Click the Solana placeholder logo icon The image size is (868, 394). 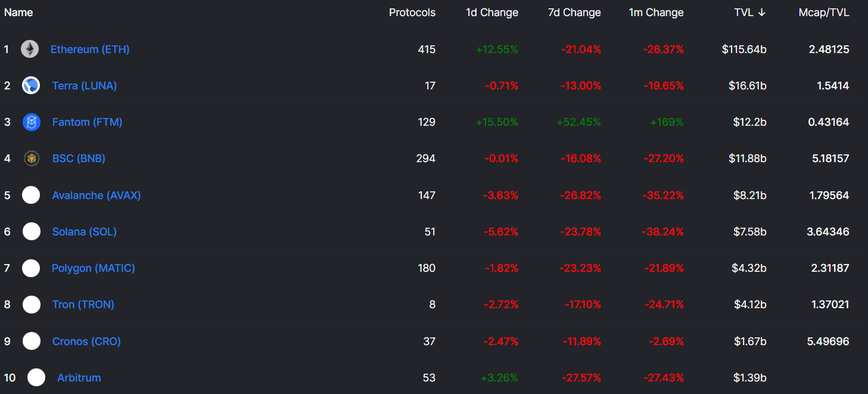point(32,231)
